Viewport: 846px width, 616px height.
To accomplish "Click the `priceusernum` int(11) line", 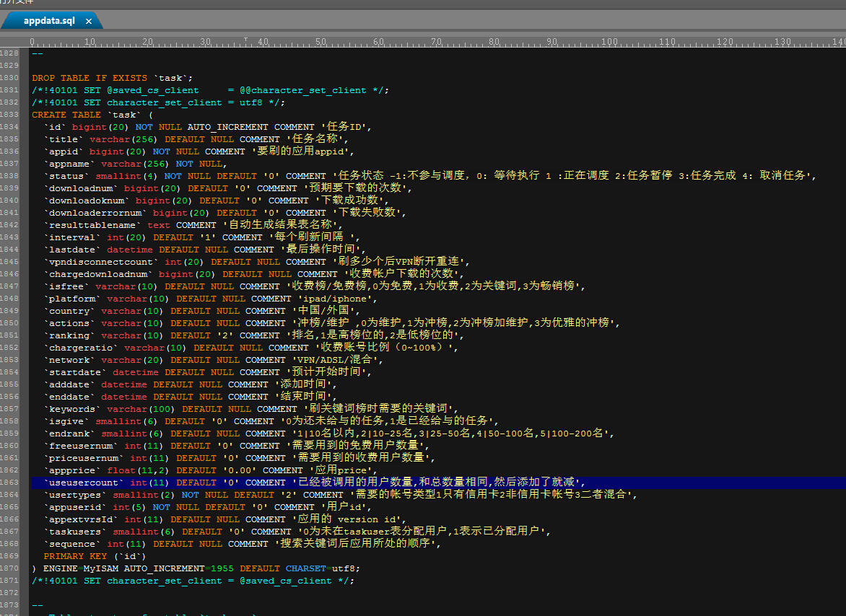I will pos(240,458).
